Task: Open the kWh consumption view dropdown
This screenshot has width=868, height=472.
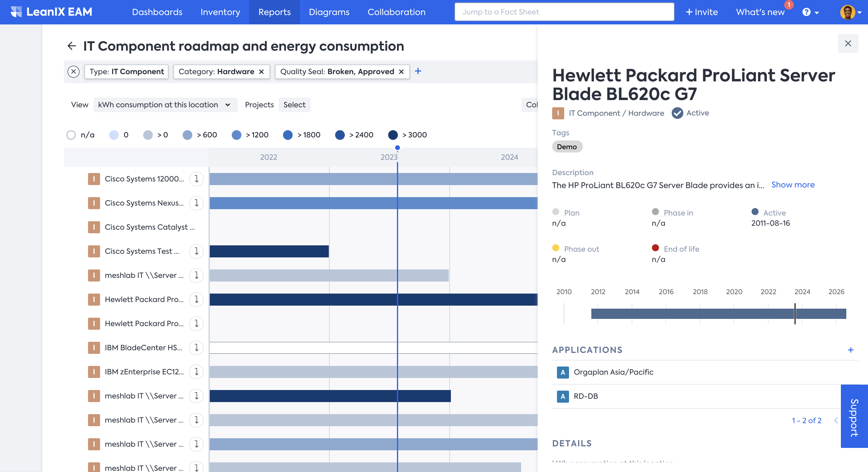Action: point(165,105)
